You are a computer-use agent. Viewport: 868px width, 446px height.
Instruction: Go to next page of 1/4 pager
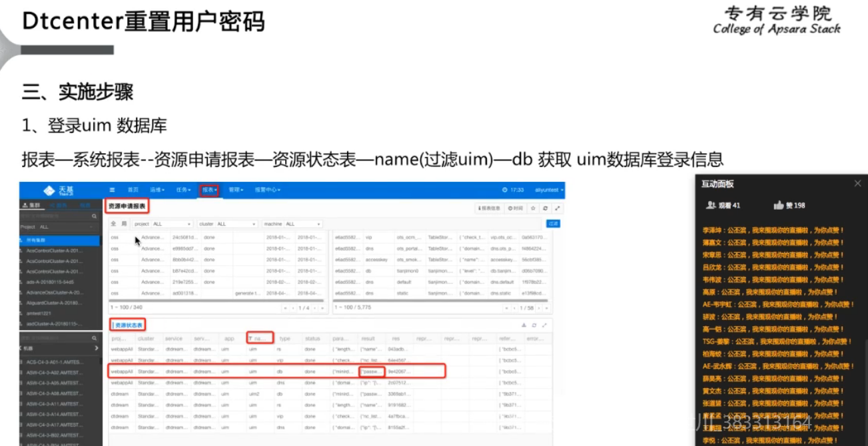[315, 308]
